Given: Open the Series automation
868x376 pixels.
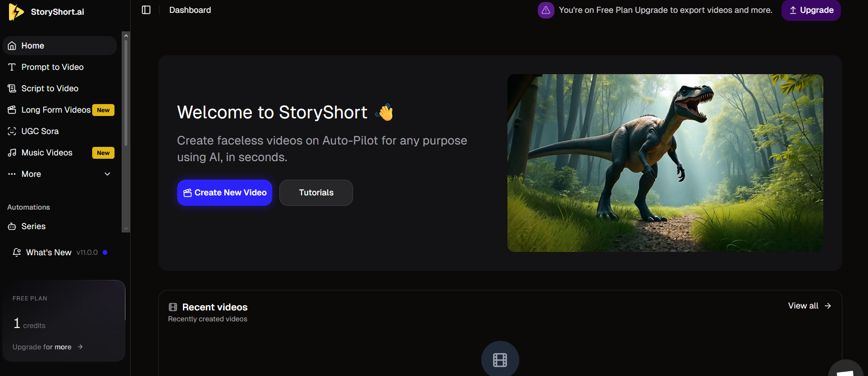Looking at the screenshot, I should [59, 226].
